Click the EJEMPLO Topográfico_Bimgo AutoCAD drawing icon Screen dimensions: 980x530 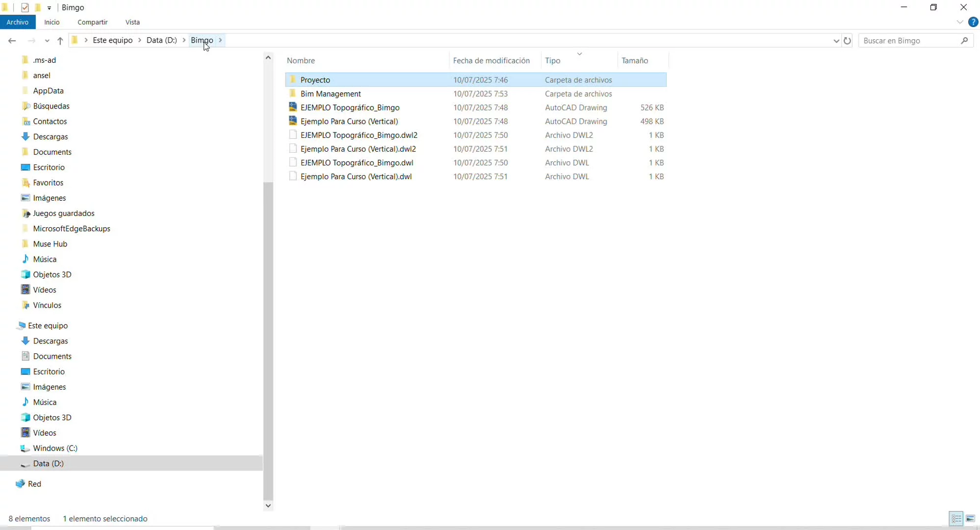(293, 107)
